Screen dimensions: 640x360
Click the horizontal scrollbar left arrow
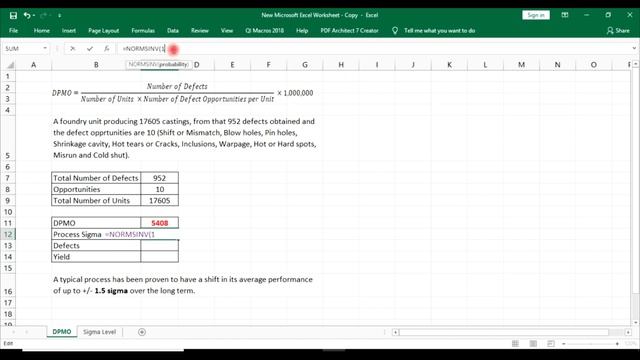[395, 332]
